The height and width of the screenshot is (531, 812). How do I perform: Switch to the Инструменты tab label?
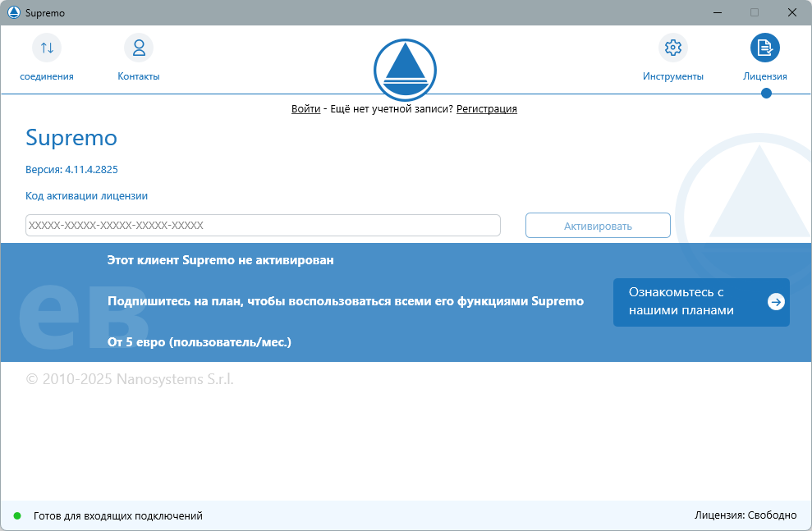[x=672, y=76]
